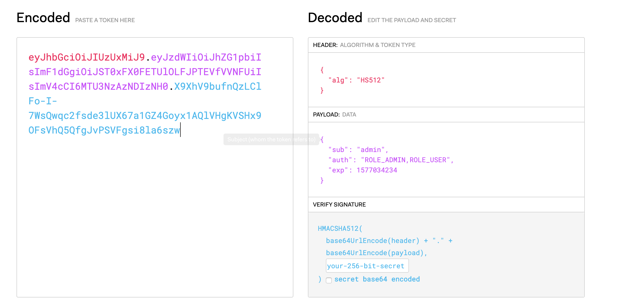Viewport: 644px width, 305px height.
Task: Click the signature fragment Fo-I-
Action: (43, 101)
